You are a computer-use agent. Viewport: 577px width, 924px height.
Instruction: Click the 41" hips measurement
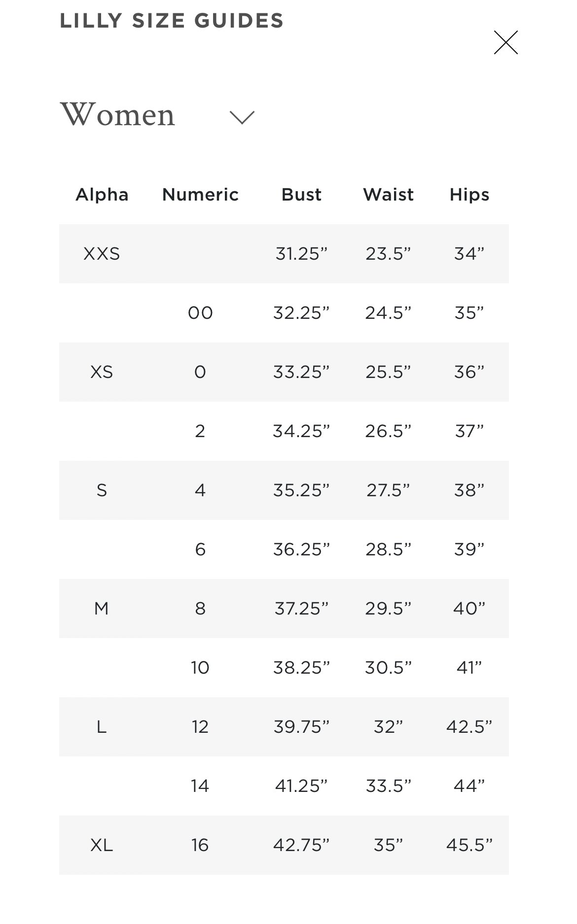[x=469, y=668]
